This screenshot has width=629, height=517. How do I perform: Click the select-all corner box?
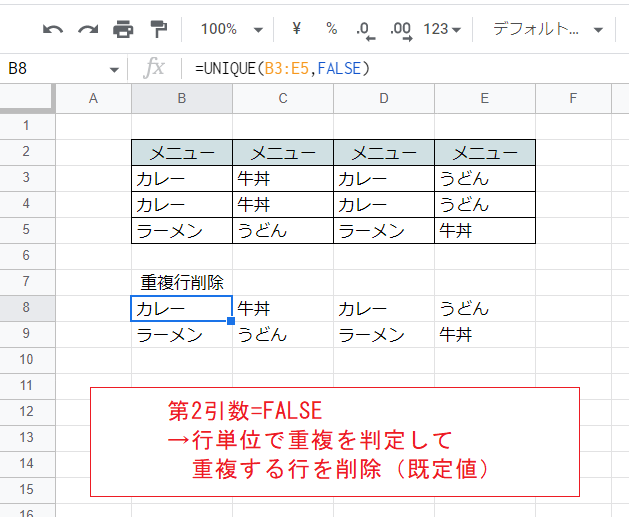pyautogui.click(x=27, y=98)
